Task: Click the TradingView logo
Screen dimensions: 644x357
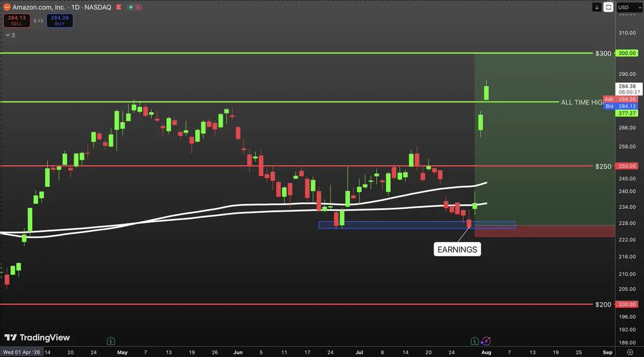Action: 37,338
